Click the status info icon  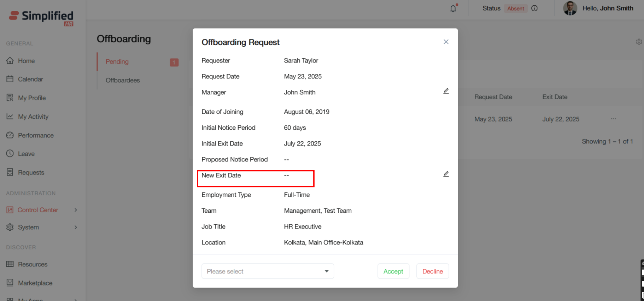click(x=534, y=8)
